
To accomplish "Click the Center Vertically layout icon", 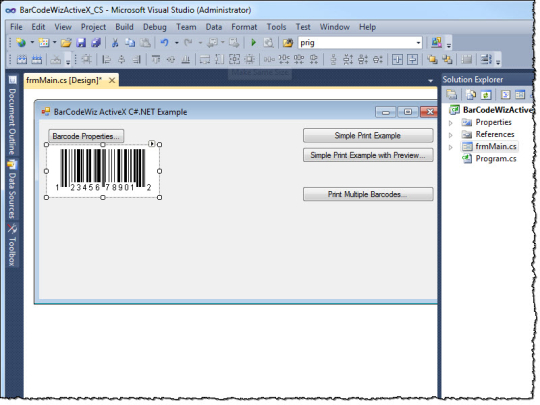I will point(412,60).
